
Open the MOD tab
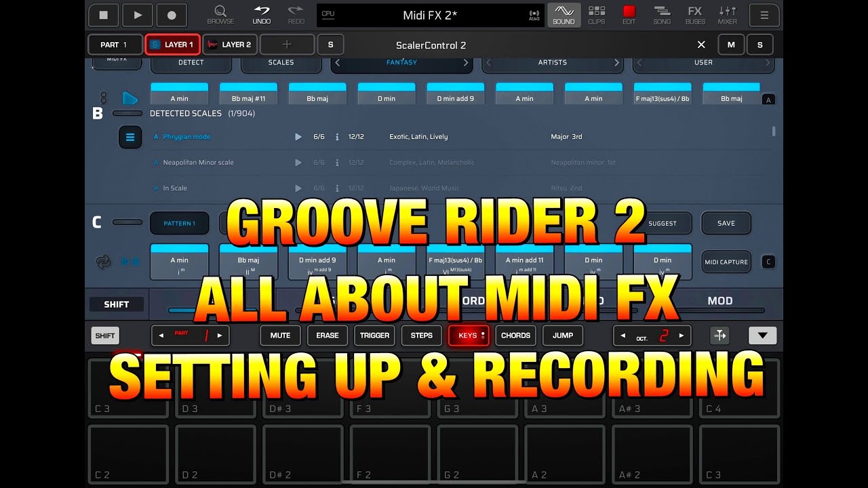720,301
